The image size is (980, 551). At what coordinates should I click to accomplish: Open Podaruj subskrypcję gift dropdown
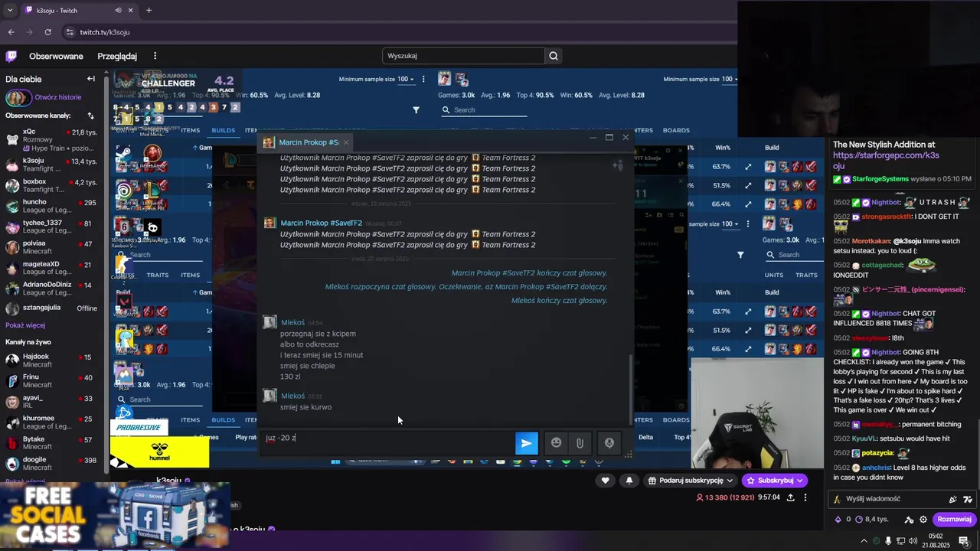coord(691,481)
